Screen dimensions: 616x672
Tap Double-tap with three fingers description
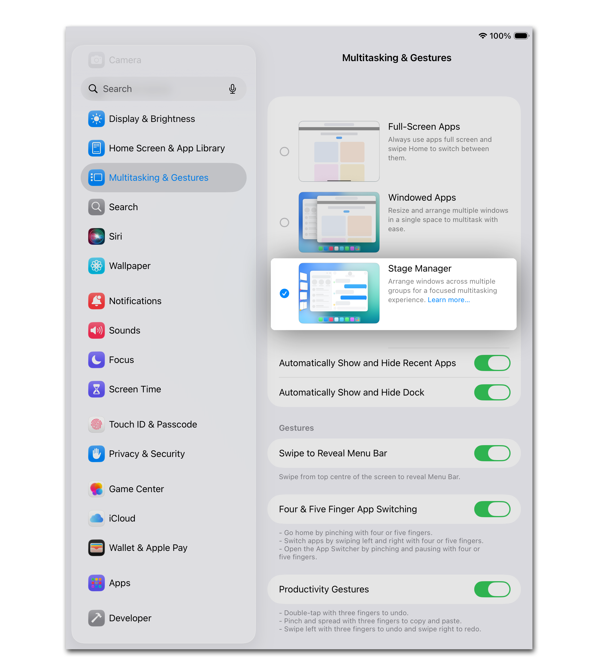pyautogui.click(x=344, y=613)
